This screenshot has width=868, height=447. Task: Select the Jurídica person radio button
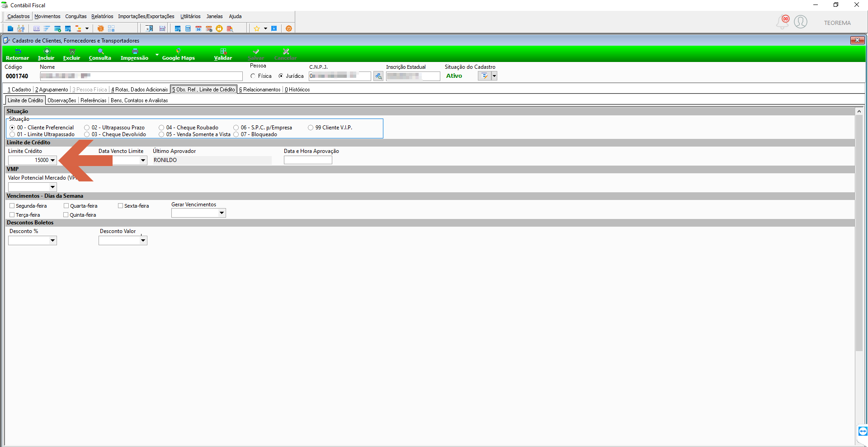tap(281, 76)
